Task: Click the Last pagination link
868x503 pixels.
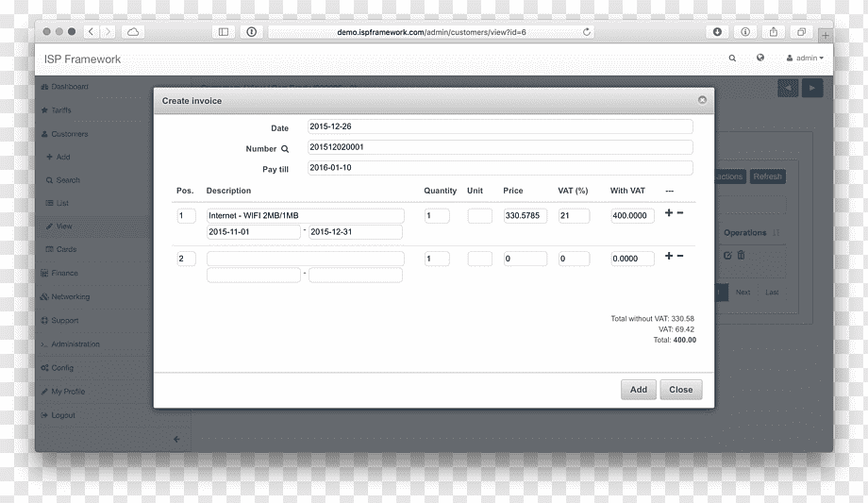Action: pos(772,292)
